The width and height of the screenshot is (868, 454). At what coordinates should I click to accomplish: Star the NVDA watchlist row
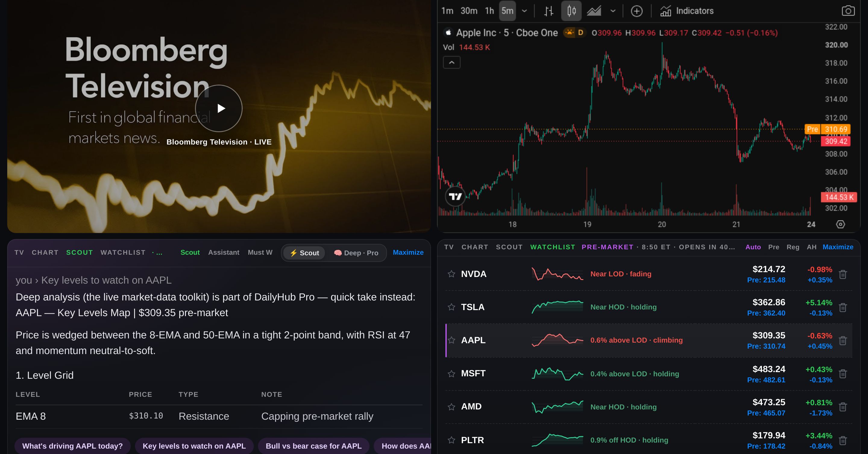tap(451, 274)
